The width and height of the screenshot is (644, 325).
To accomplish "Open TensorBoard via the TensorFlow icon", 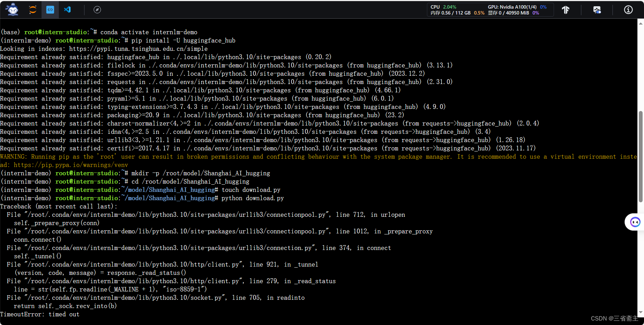I will 565,10.
